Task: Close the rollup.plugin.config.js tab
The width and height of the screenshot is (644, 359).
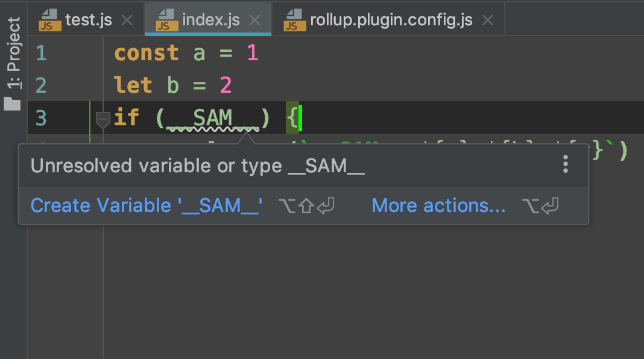Action: click(487, 20)
